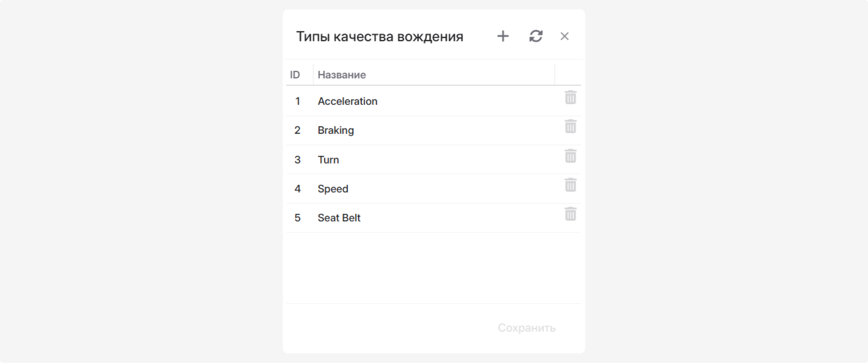Remove the Seat Belt entry
Screen dimensions: 868x363
coord(570,214)
